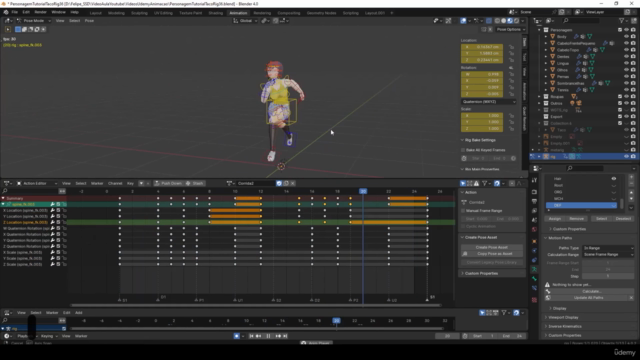Viewport: 640px width, 360px height.
Task: Select the DEF bone collection
Action: [581, 205]
